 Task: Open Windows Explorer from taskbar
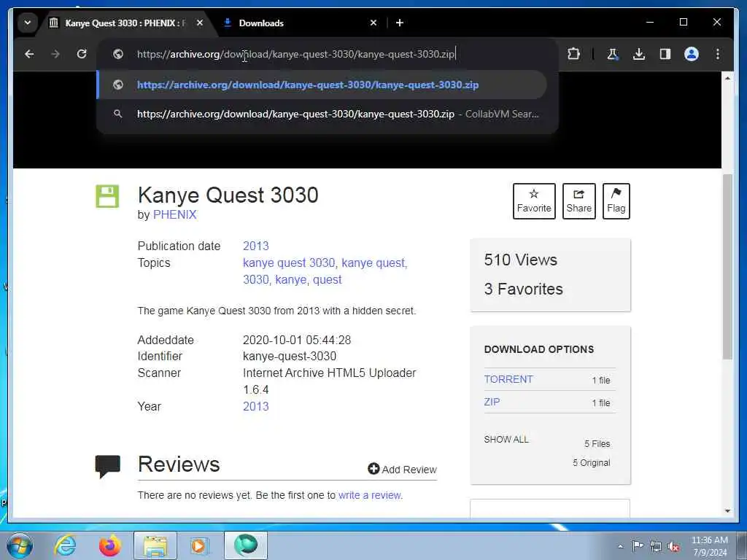155,545
